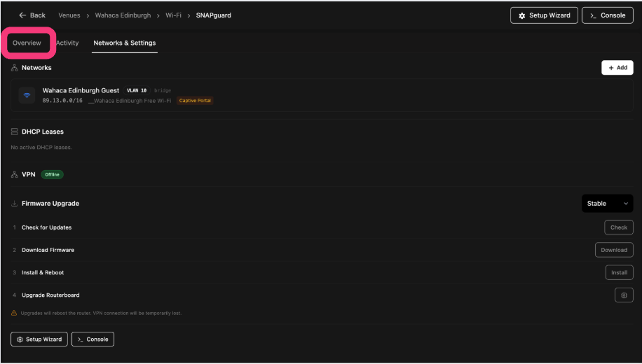Click the Routerboard upgrade gear icon button

(x=624, y=295)
